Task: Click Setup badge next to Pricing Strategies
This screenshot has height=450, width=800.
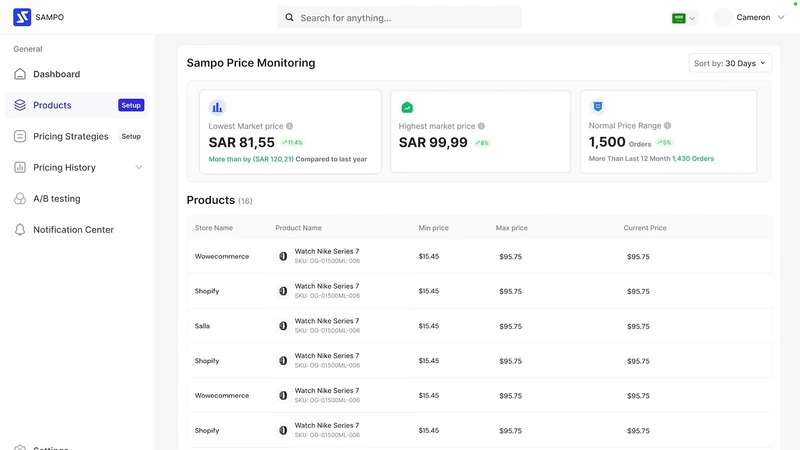Action: (x=131, y=136)
